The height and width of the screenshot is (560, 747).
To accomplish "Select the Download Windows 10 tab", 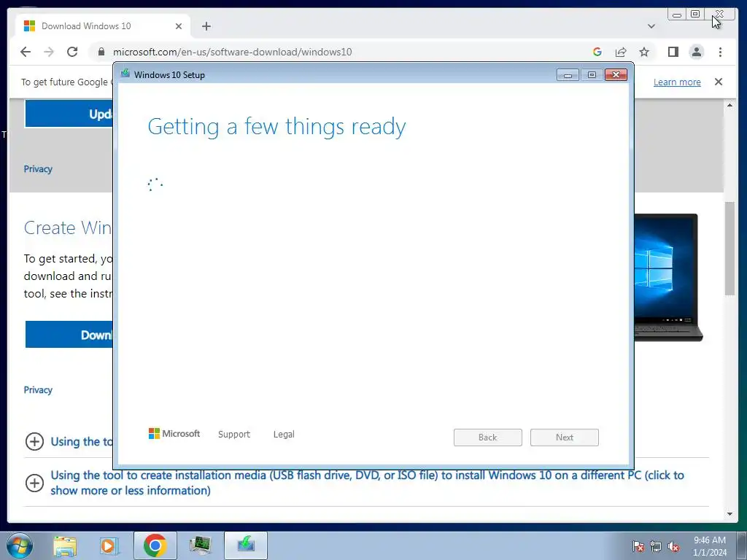I will (103, 26).
